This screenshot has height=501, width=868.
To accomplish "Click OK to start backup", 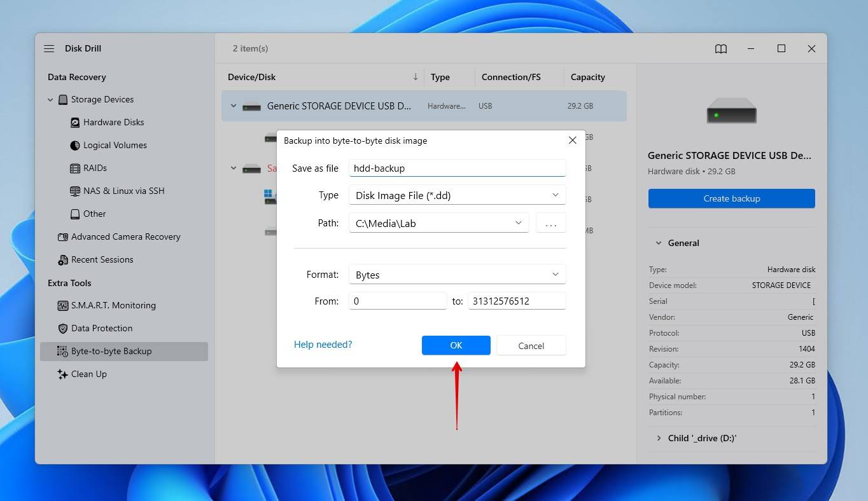I will tap(456, 345).
